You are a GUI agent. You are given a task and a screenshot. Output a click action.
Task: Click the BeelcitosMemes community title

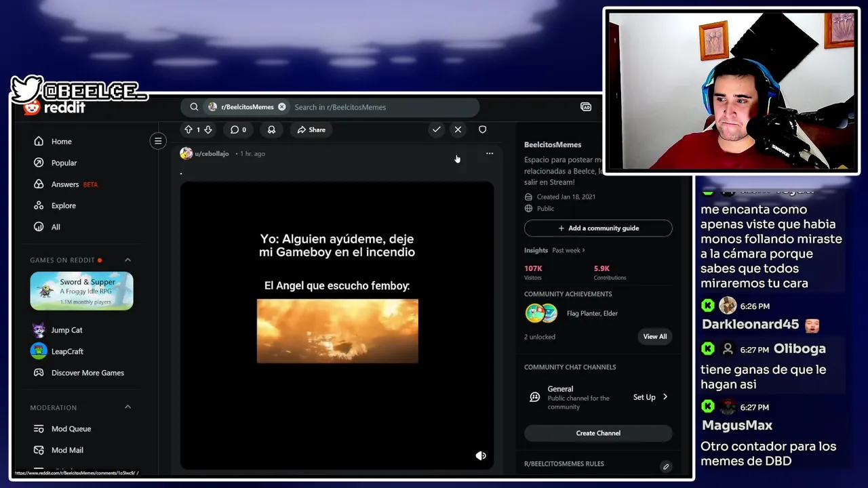pyautogui.click(x=553, y=144)
